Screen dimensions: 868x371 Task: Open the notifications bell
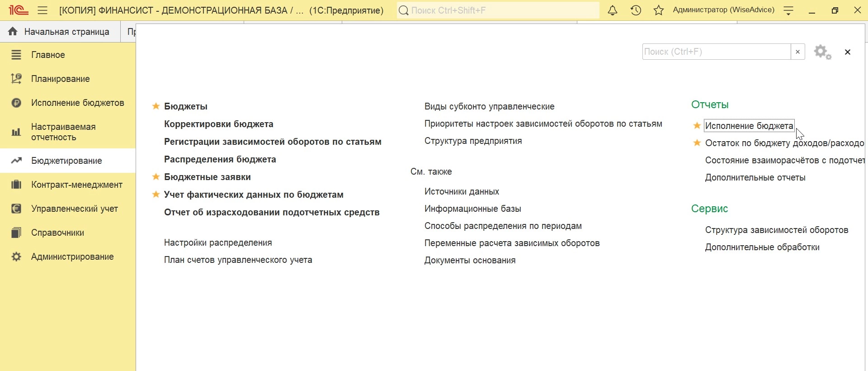coord(613,10)
